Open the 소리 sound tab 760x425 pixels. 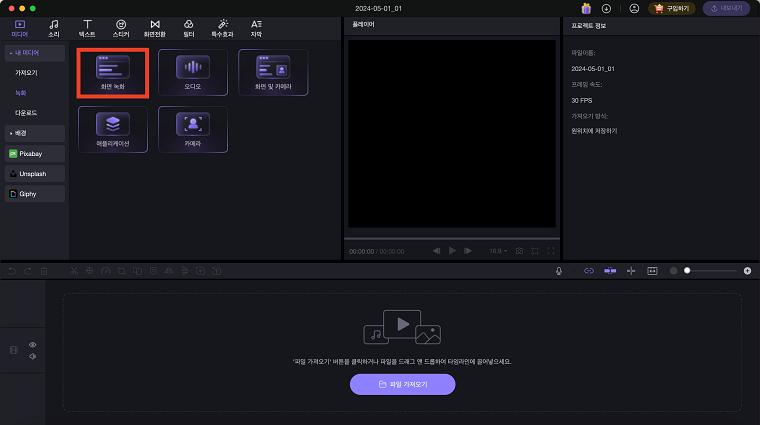pyautogui.click(x=54, y=29)
